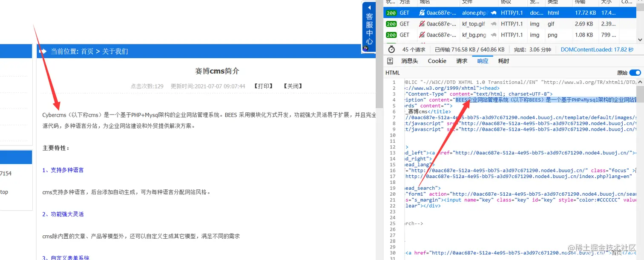Click the arrow atop 客服中心 side tab
This screenshot has width=644, height=260.
pyautogui.click(x=369, y=7)
